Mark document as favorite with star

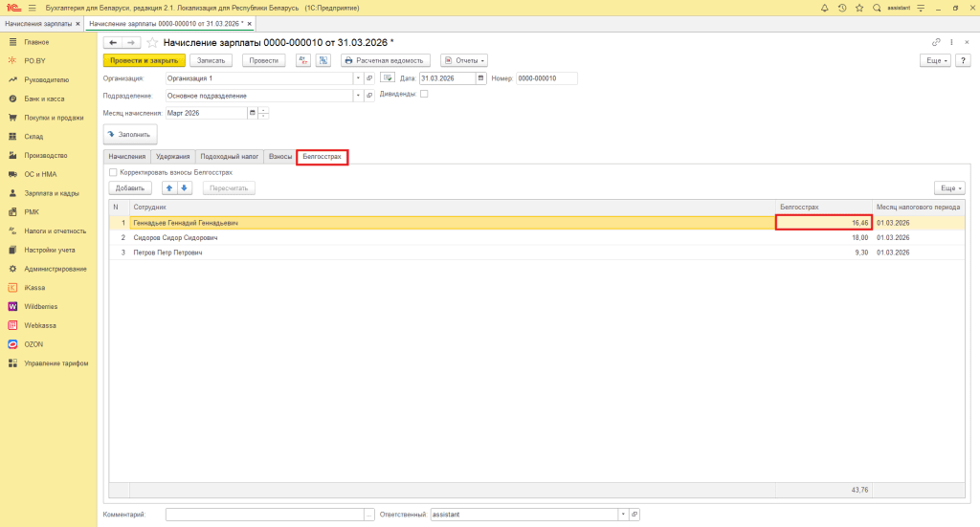[152, 42]
